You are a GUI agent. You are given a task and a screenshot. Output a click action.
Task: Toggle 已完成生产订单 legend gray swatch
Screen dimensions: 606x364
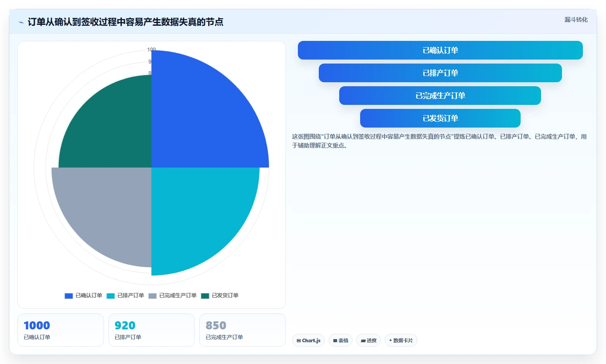click(153, 296)
